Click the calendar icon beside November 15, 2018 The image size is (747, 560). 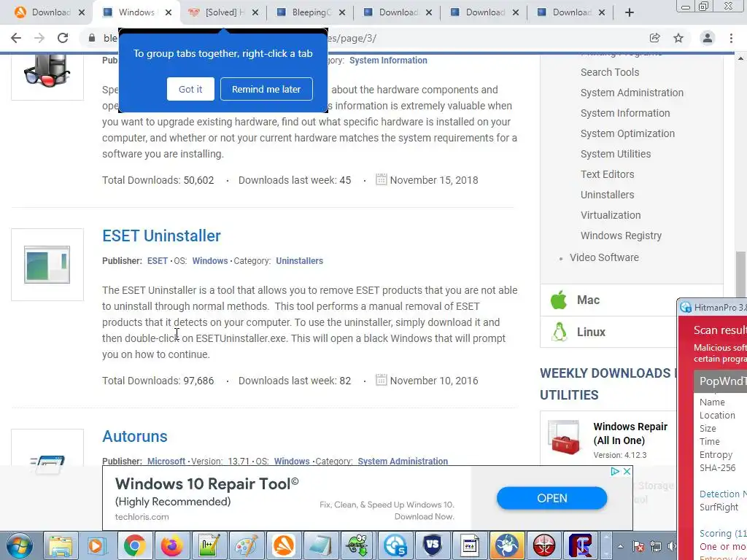(x=381, y=179)
